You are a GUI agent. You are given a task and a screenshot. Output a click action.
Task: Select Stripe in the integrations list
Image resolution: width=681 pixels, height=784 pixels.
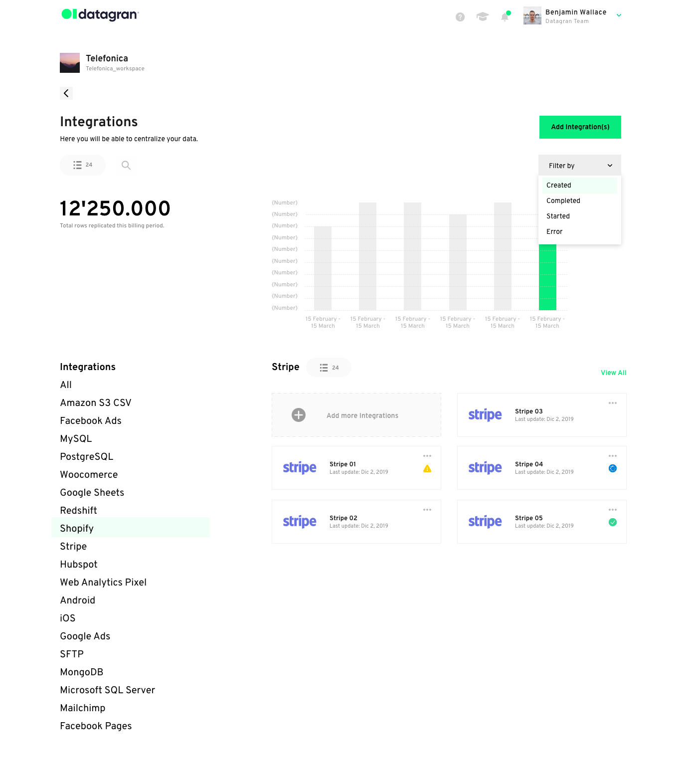coord(73,547)
